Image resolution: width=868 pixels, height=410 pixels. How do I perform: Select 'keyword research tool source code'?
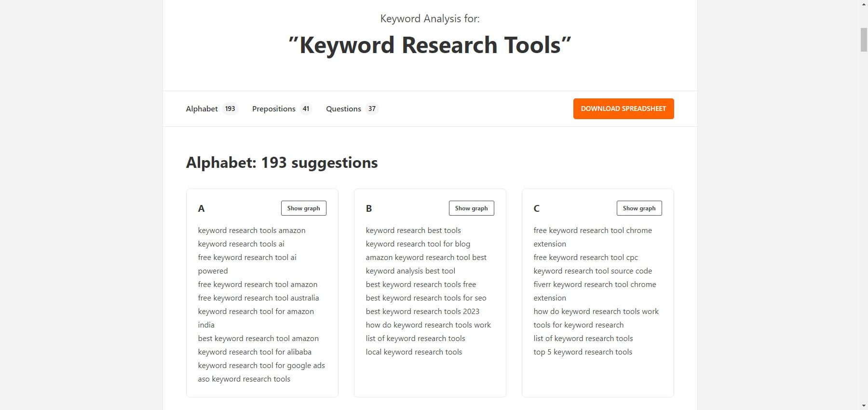593,271
